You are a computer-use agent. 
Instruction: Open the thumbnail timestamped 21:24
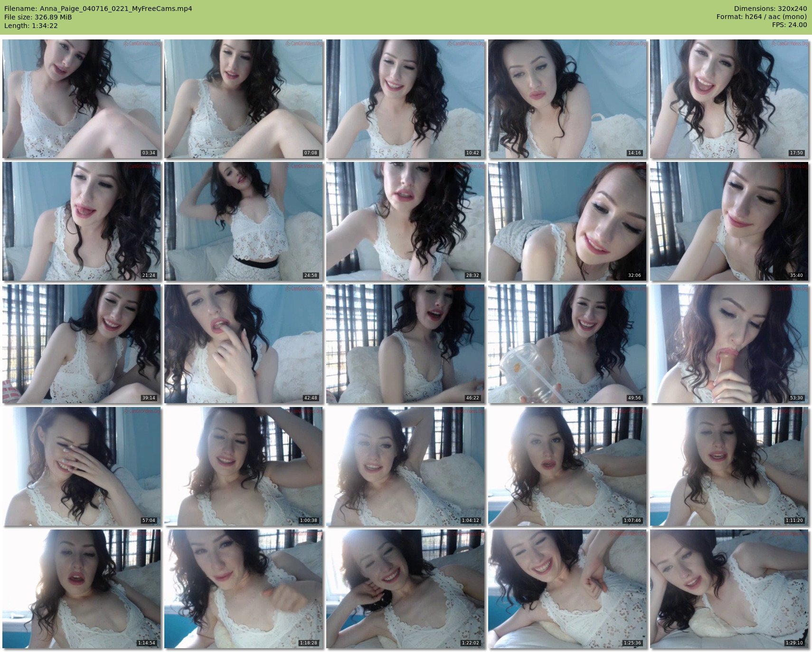coord(82,221)
